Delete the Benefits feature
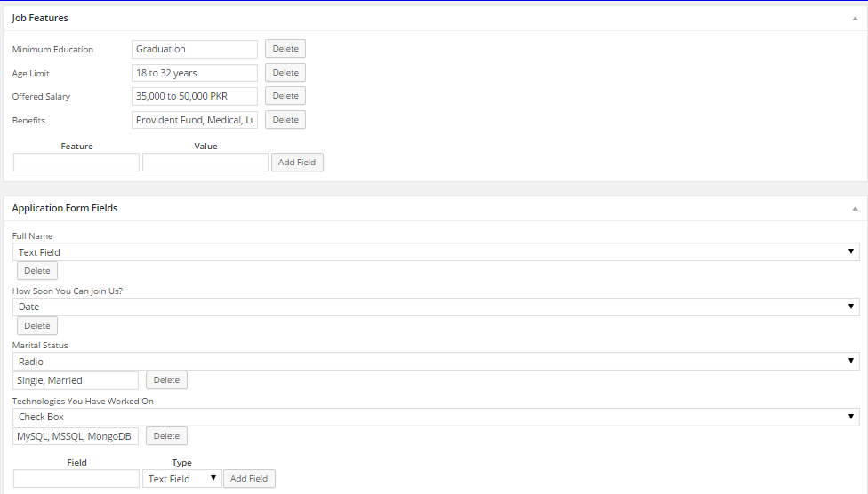Image resolution: width=868 pixels, height=494 pixels. 285,119
